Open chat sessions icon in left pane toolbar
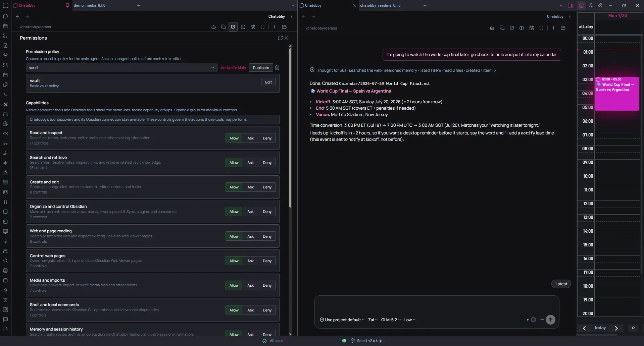Image resolution: width=644 pixels, height=346 pixels. pyautogui.click(x=223, y=27)
